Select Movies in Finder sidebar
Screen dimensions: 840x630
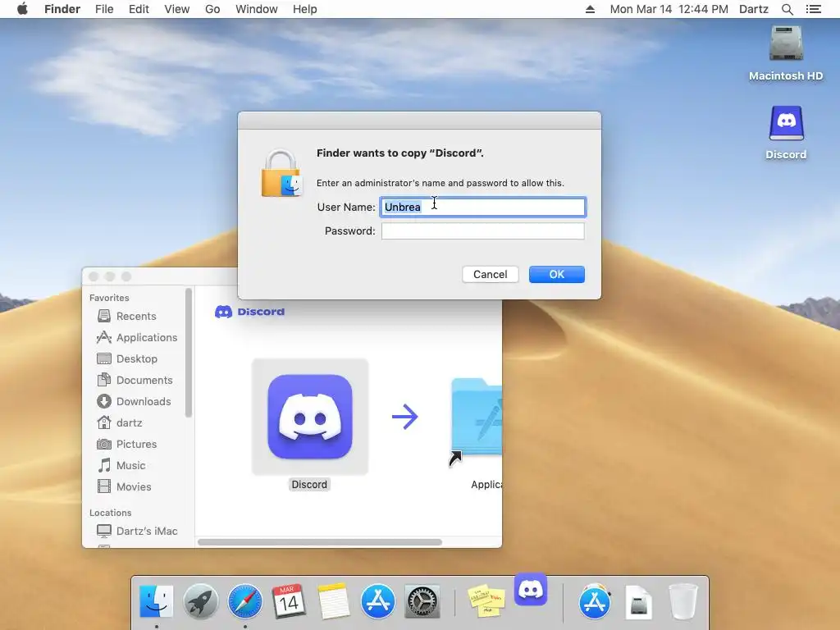point(134,487)
